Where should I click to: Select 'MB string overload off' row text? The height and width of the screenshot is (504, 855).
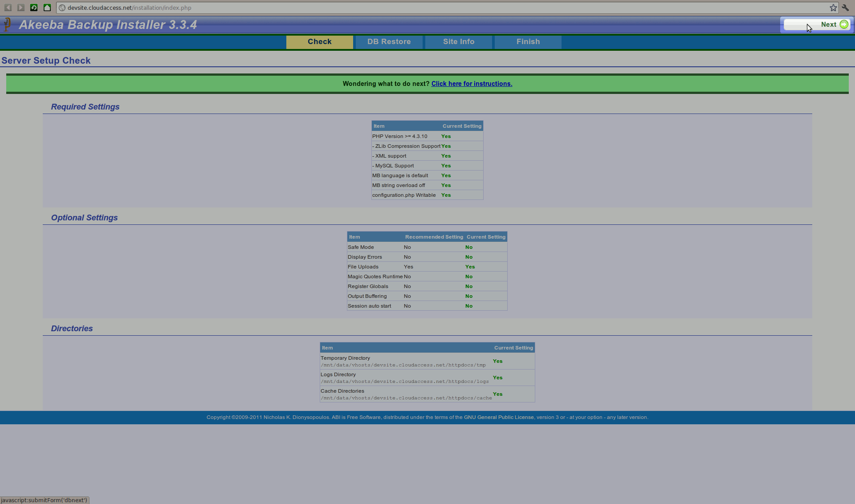pyautogui.click(x=399, y=185)
